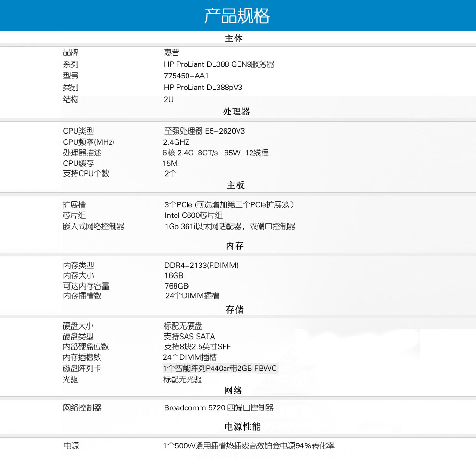Select the 768GB max memory value
476x458 pixels.
(176, 286)
